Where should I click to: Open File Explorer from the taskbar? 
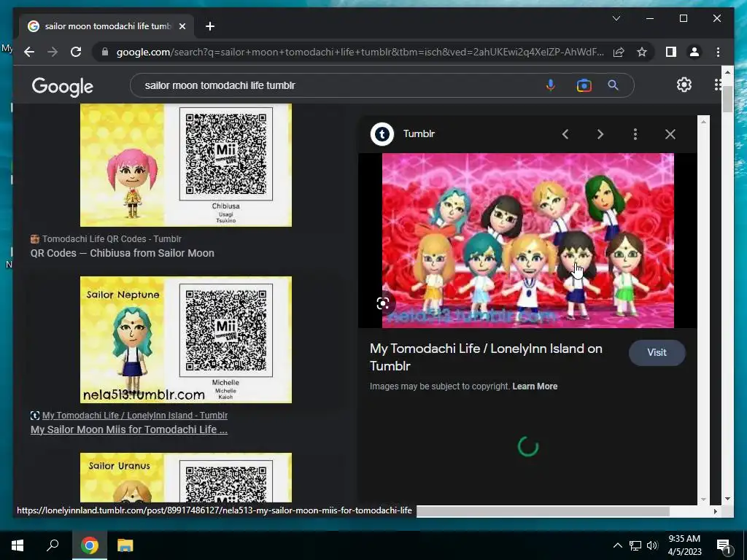pyautogui.click(x=125, y=545)
